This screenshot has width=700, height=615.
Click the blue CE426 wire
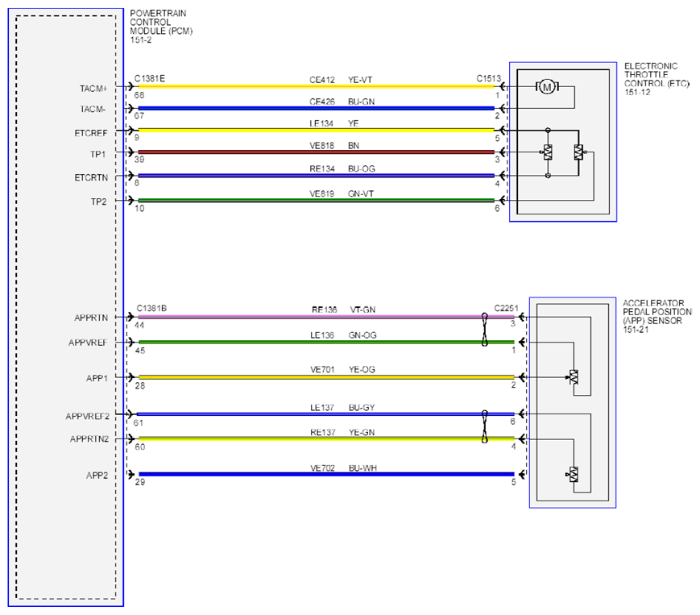coord(316,109)
